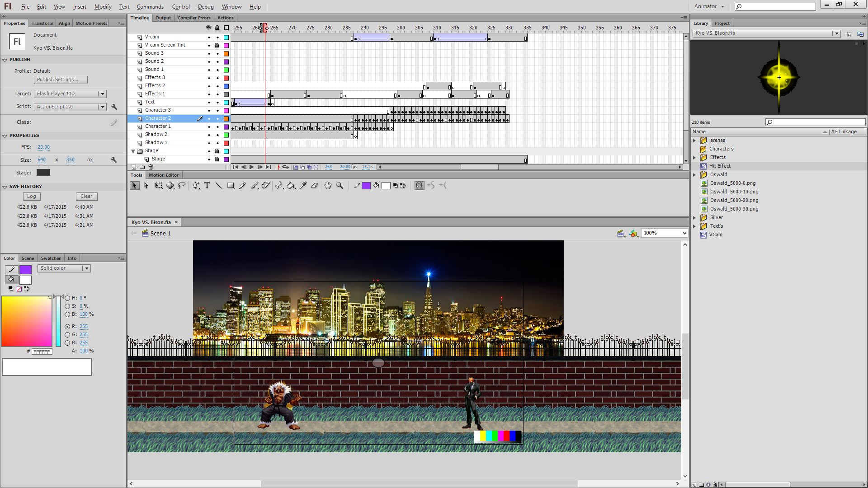Select the Eraser tool
Image resolution: width=868 pixels, height=488 pixels.
point(315,185)
